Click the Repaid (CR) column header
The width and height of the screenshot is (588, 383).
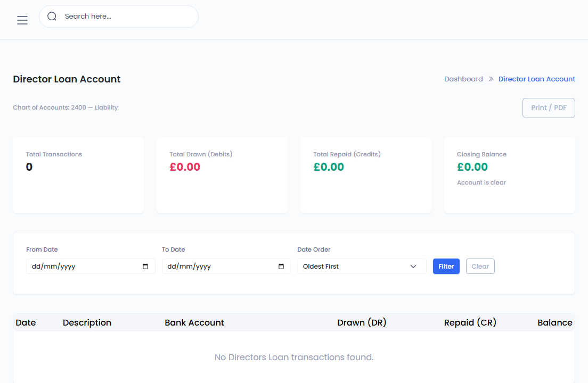(x=470, y=323)
